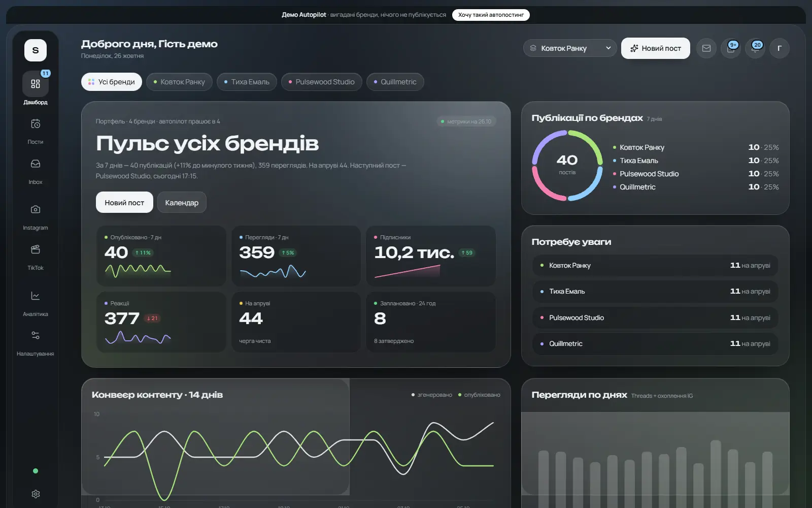Viewport: 812px width, 508px height.
Task: Go to the Instagram sidebar section
Action: click(x=36, y=216)
